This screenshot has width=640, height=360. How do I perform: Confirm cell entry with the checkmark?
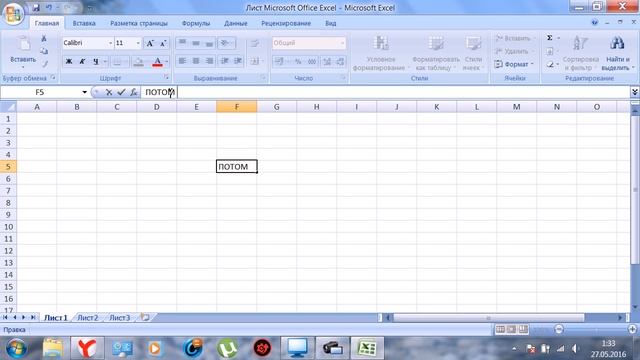click(121, 92)
